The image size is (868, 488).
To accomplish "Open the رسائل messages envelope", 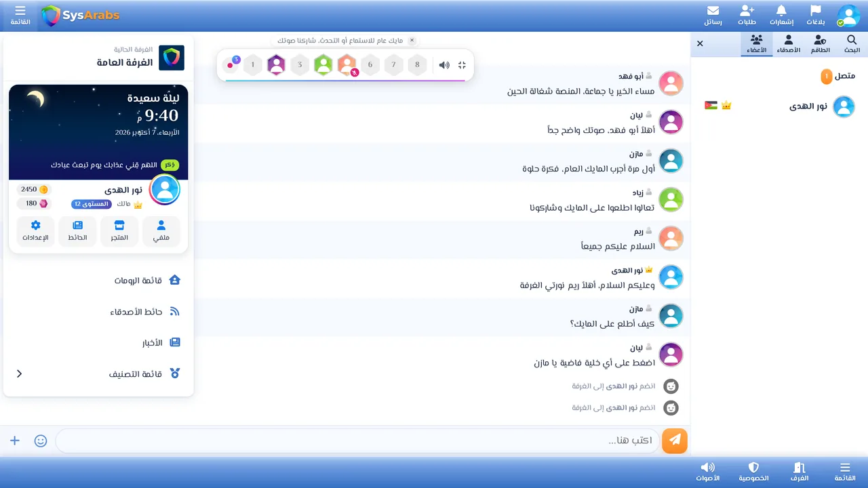I will (713, 15).
